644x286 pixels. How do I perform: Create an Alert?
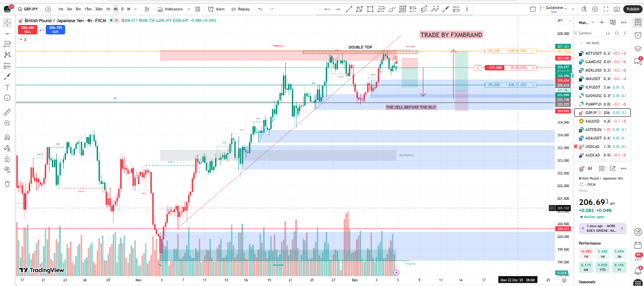point(216,9)
